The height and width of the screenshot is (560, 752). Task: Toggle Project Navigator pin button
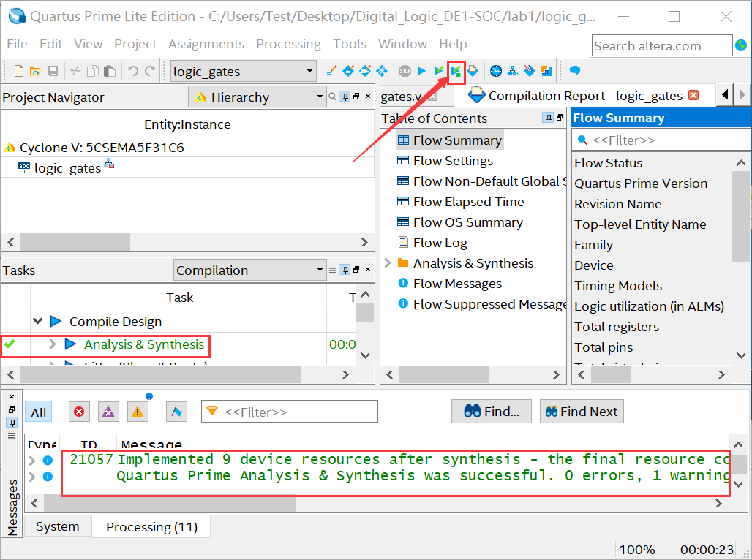(345, 97)
